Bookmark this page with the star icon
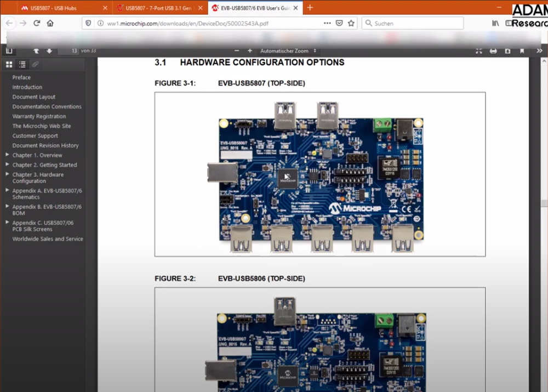Image resolution: width=548 pixels, height=392 pixels. click(x=351, y=23)
